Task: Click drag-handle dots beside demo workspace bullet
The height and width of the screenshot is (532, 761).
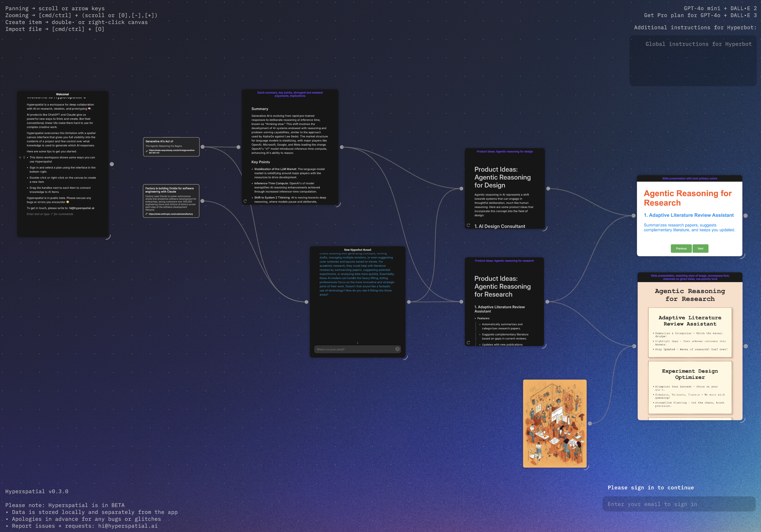Action: pyautogui.click(x=24, y=157)
